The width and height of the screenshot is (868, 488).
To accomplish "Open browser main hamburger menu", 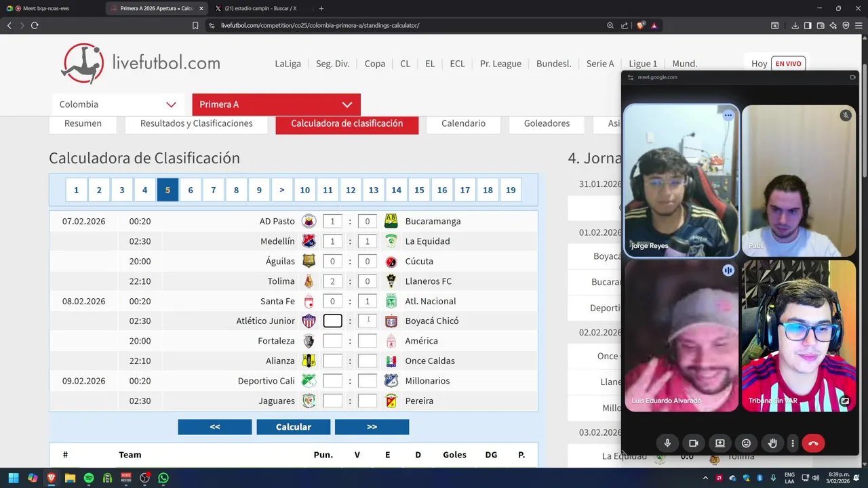I will [x=859, y=25].
